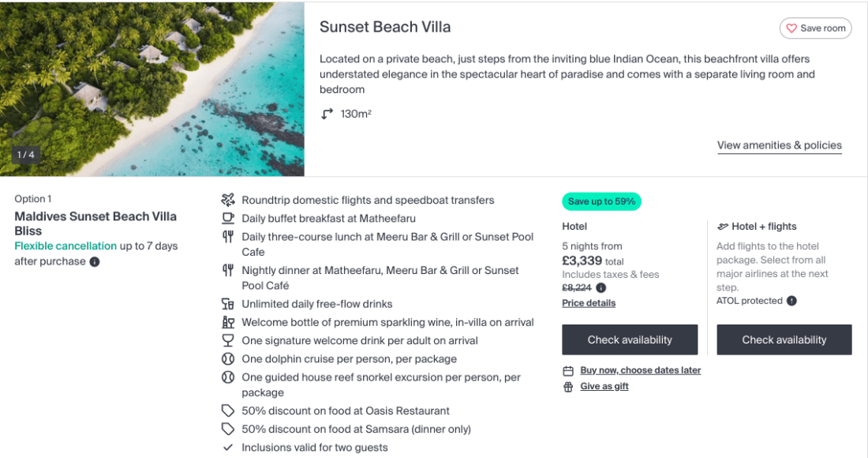Click the heart icon on Save room

pyautogui.click(x=791, y=28)
